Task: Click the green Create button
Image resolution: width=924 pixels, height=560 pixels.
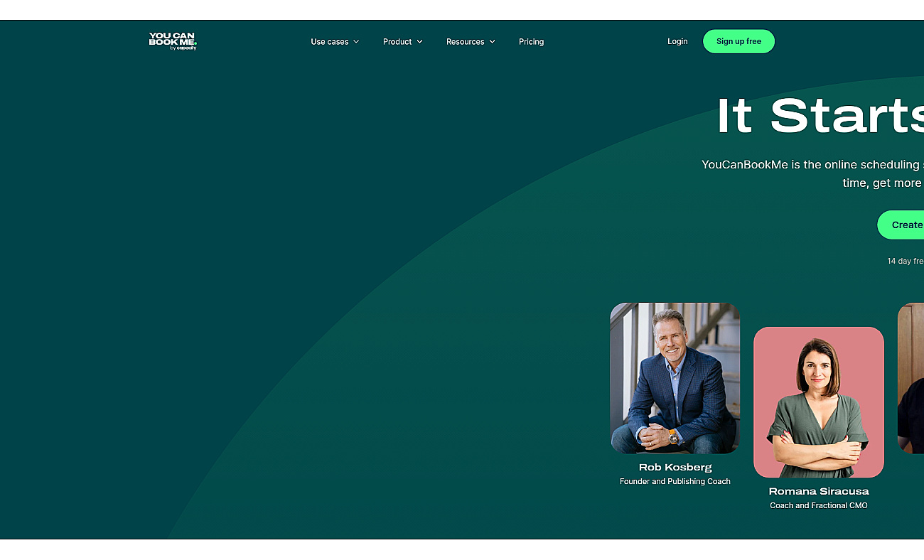Action: point(901,225)
